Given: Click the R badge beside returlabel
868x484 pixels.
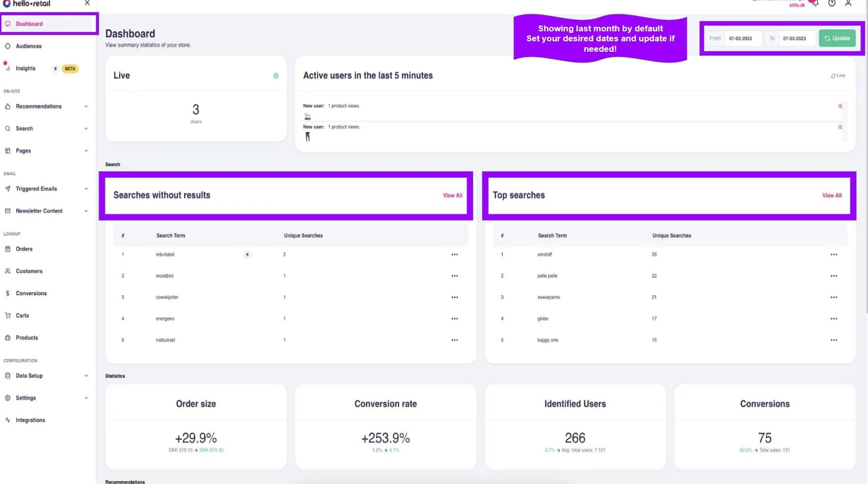Looking at the screenshot, I should (247, 254).
